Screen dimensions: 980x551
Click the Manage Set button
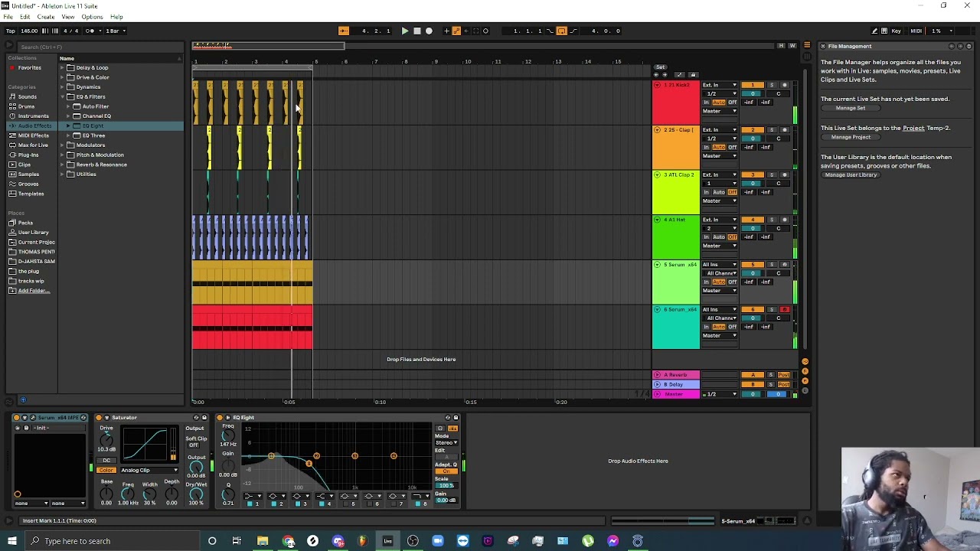tap(850, 108)
